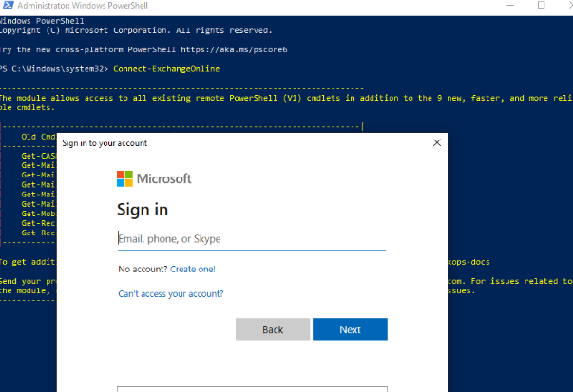
Task: Maximize the Windows PowerShell window
Action: pyautogui.click(x=542, y=5)
